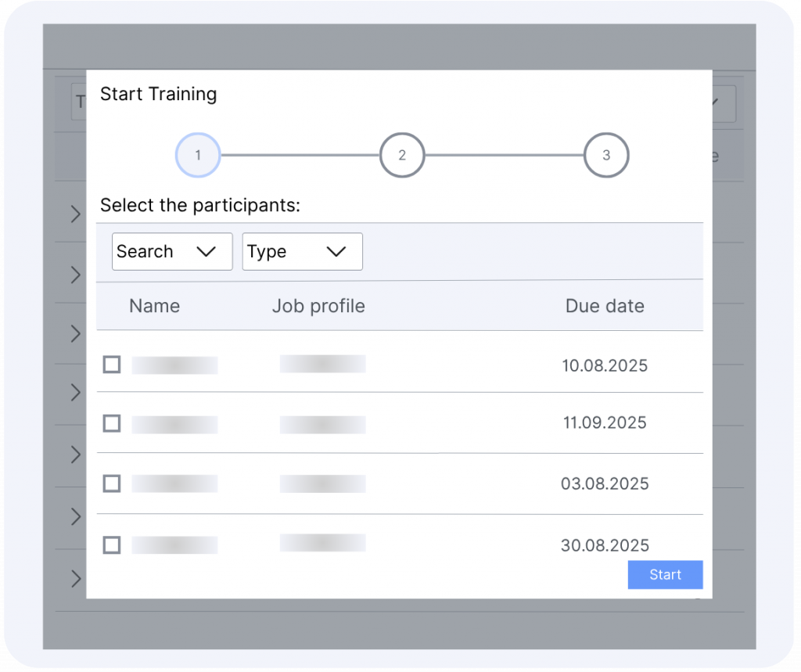
Task: Go to step 3 in the progress indicator
Action: [x=606, y=155]
